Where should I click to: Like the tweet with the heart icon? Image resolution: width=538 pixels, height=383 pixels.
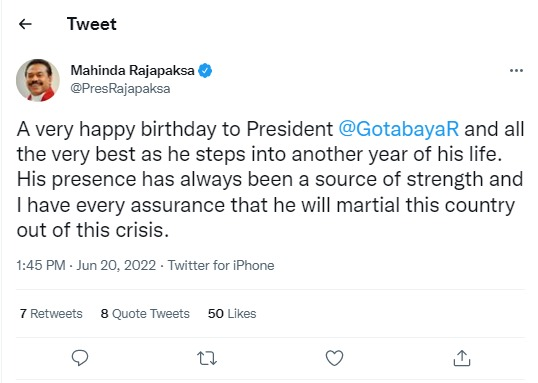pos(334,358)
